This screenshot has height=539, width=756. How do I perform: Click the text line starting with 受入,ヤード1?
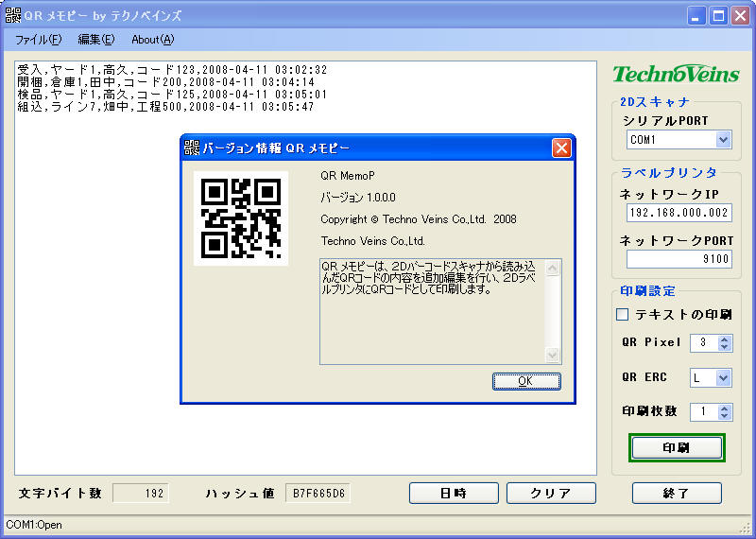pyautogui.click(x=172, y=70)
